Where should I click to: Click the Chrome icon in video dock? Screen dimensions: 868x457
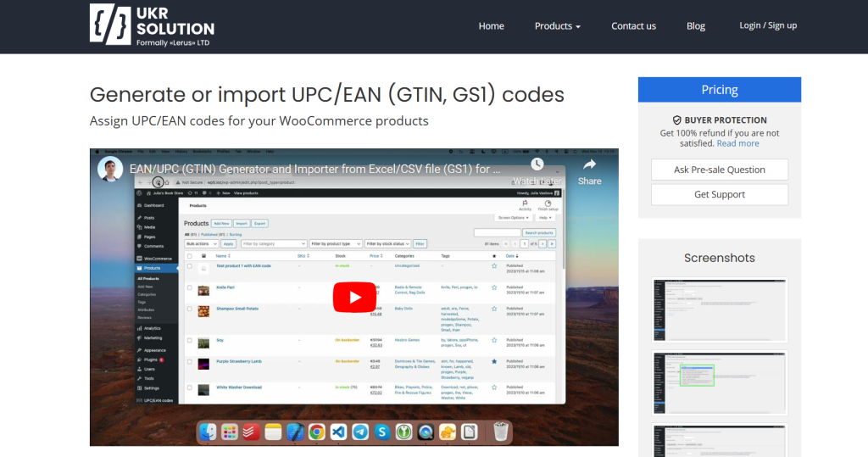tap(317, 432)
